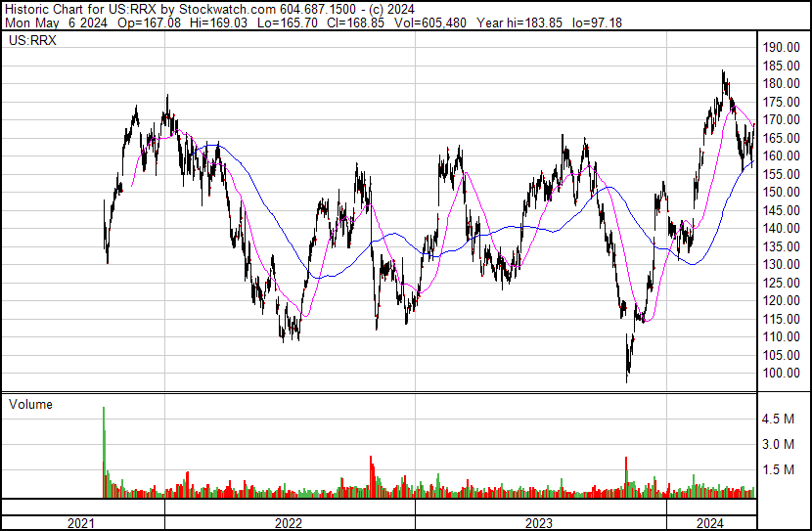Image resolution: width=812 pixels, height=531 pixels.
Task: Click the Volume panel heading
Action: pyautogui.click(x=30, y=404)
